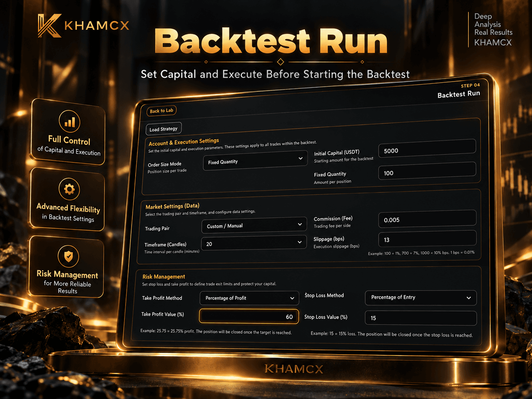Image resolution: width=532 pixels, height=399 pixels.
Task: Click the Starting amount for the backtest text
Action: [344, 160]
